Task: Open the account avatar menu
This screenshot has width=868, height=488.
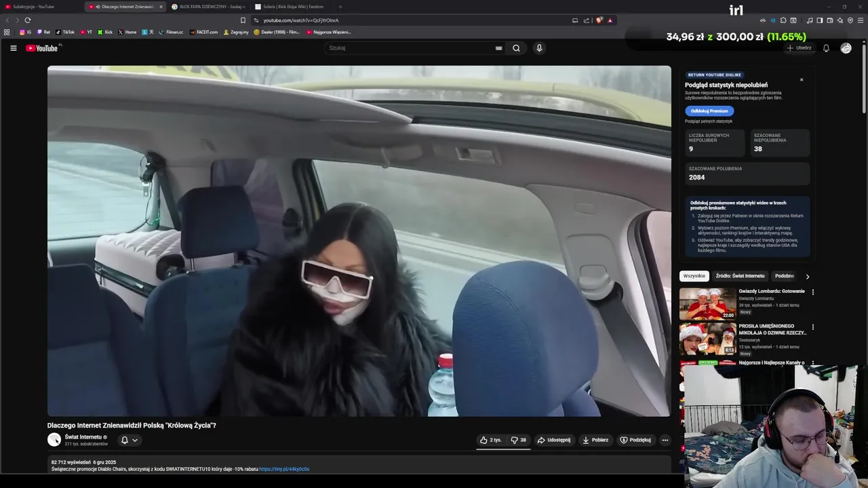Action: pyautogui.click(x=846, y=48)
